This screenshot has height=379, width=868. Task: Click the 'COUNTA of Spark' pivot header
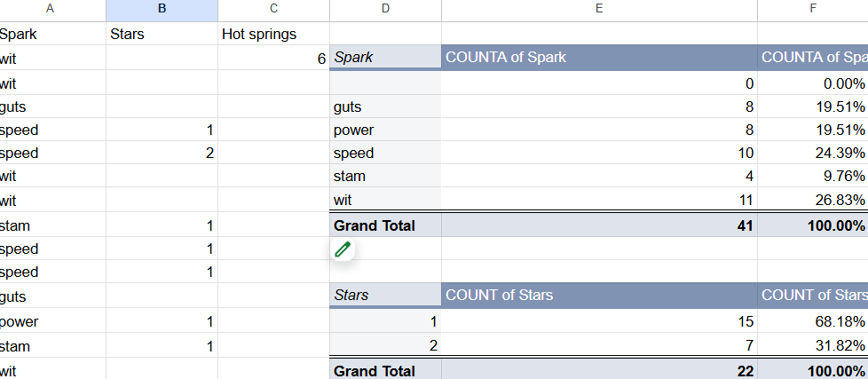[599, 57]
